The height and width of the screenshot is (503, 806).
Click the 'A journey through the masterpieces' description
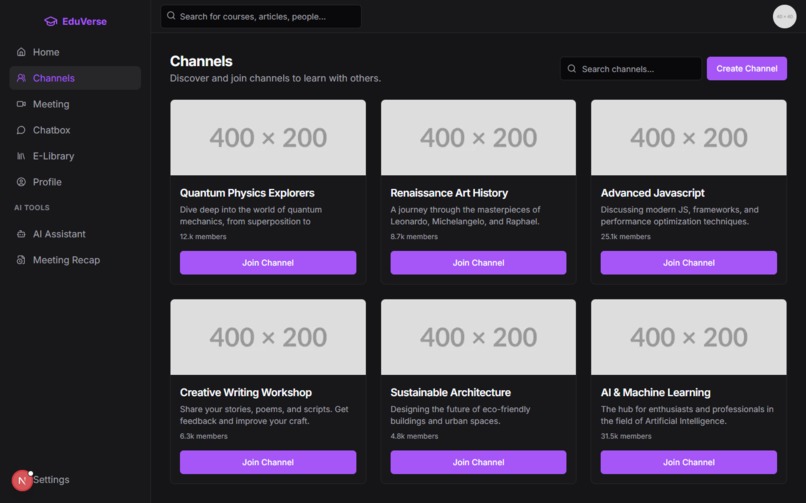pyautogui.click(x=465, y=215)
